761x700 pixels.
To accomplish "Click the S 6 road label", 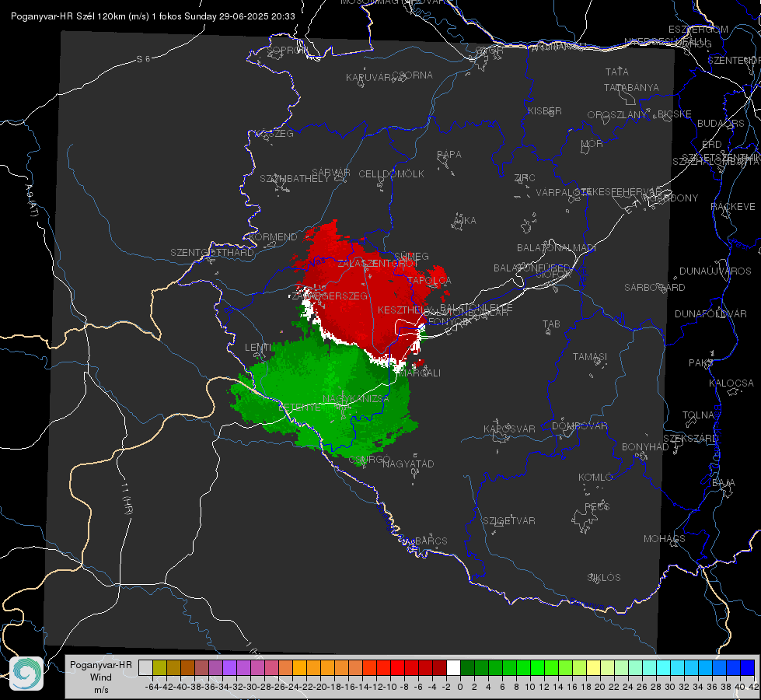I will tap(144, 59).
